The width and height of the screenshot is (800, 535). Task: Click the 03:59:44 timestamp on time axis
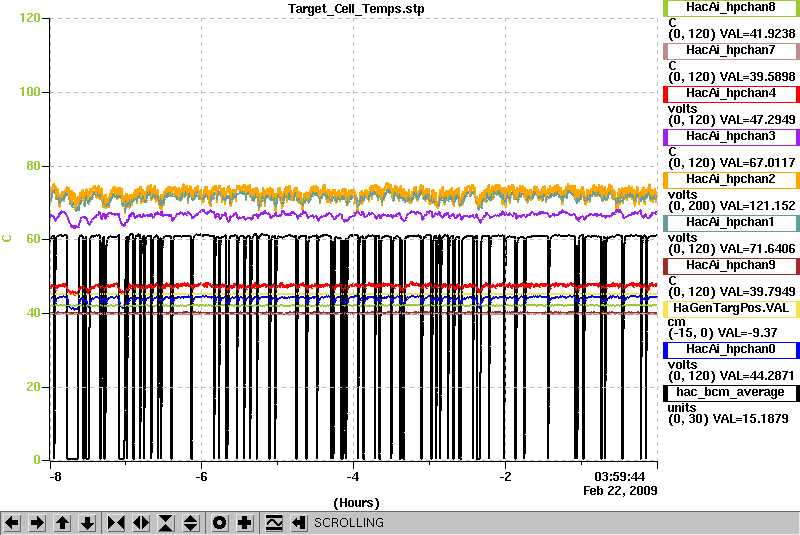click(x=619, y=477)
